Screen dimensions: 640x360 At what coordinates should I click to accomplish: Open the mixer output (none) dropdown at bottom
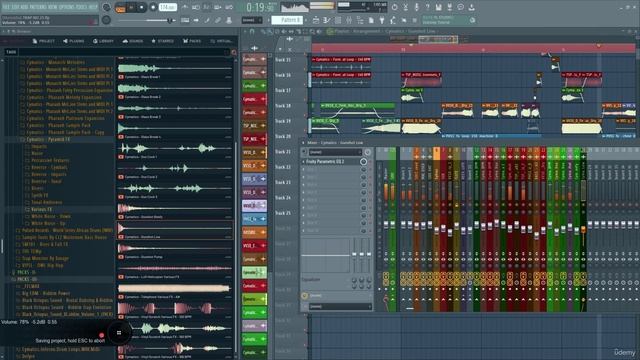tap(340, 307)
